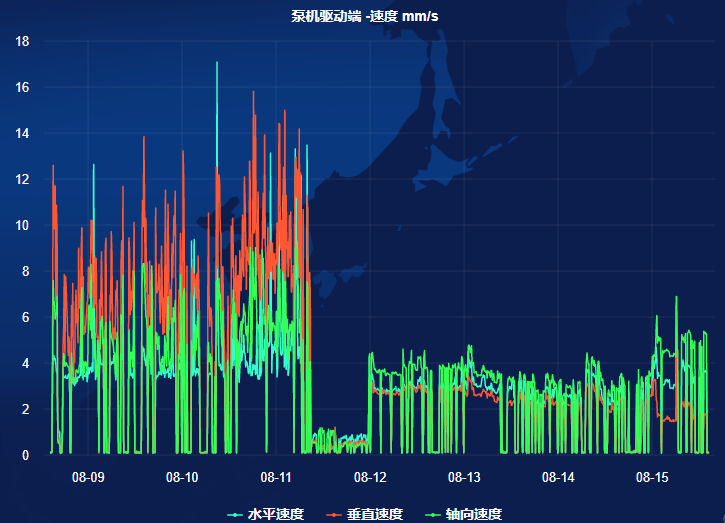Toggle 水平速度 series via legend text

click(x=275, y=514)
